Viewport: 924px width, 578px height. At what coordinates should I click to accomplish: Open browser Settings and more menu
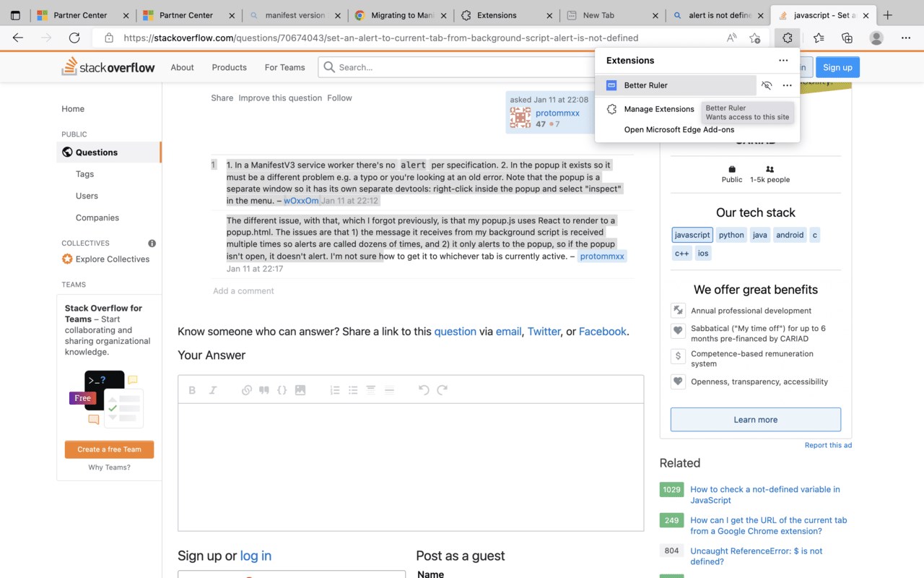(906, 38)
